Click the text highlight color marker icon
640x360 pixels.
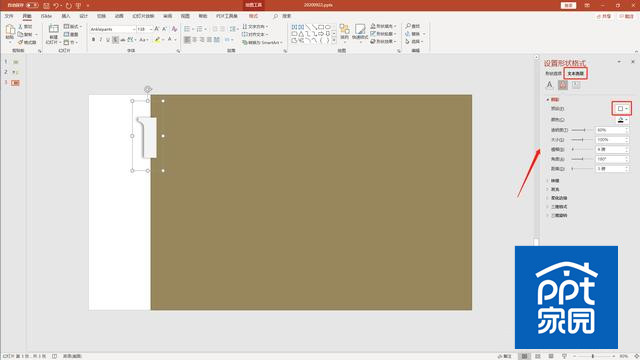pyautogui.click(x=157, y=40)
